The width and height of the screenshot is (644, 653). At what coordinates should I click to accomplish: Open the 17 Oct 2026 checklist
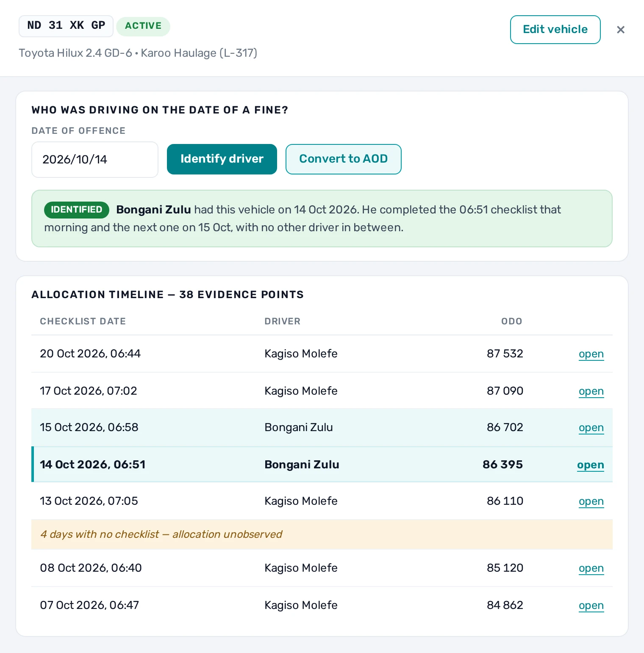(591, 391)
